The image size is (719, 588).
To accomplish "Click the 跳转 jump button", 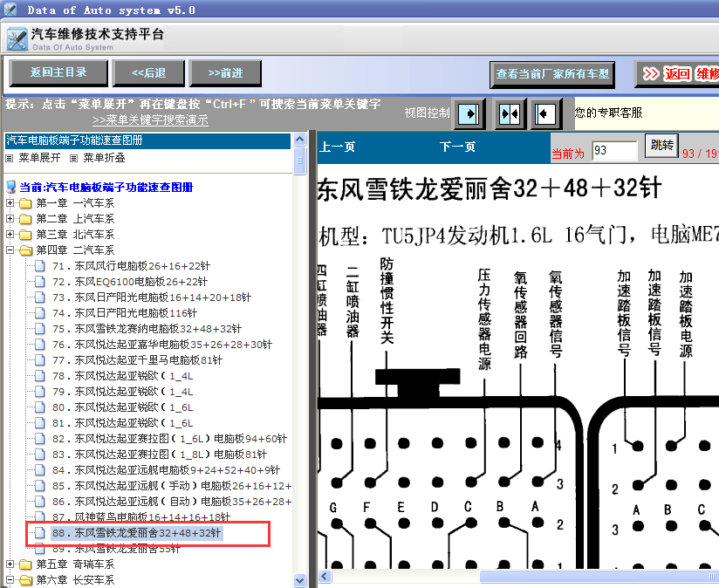I will pyautogui.click(x=661, y=146).
